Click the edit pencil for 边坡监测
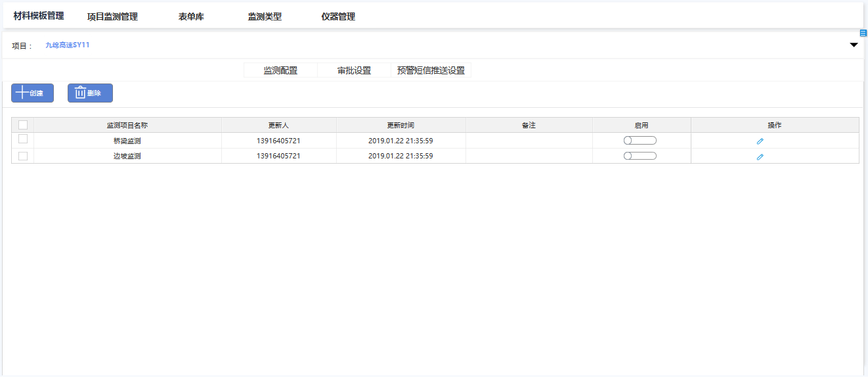 [760, 156]
